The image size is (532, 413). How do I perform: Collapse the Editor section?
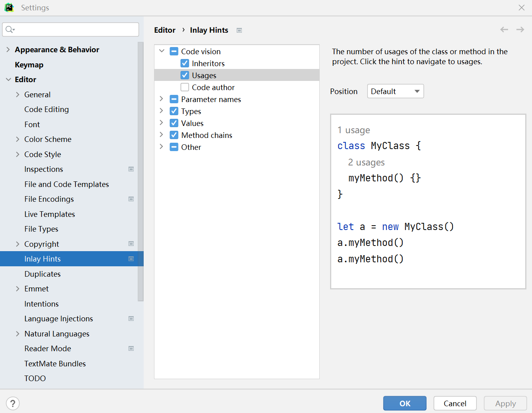[x=8, y=79]
